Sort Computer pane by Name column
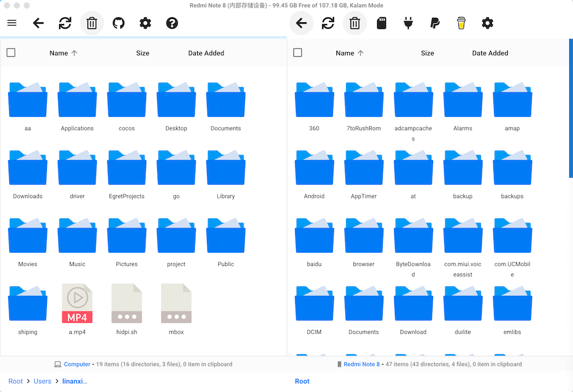Image resolution: width=573 pixels, height=392 pixels. pyautogui.click(x=63, y=53)
